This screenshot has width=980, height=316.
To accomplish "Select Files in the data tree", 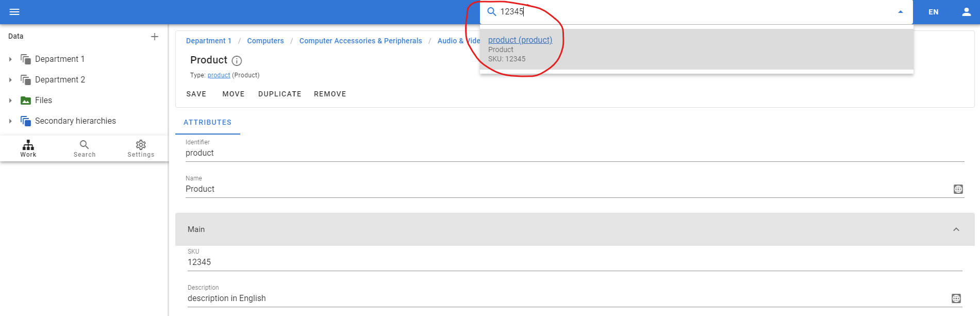I will click(43, 101).
